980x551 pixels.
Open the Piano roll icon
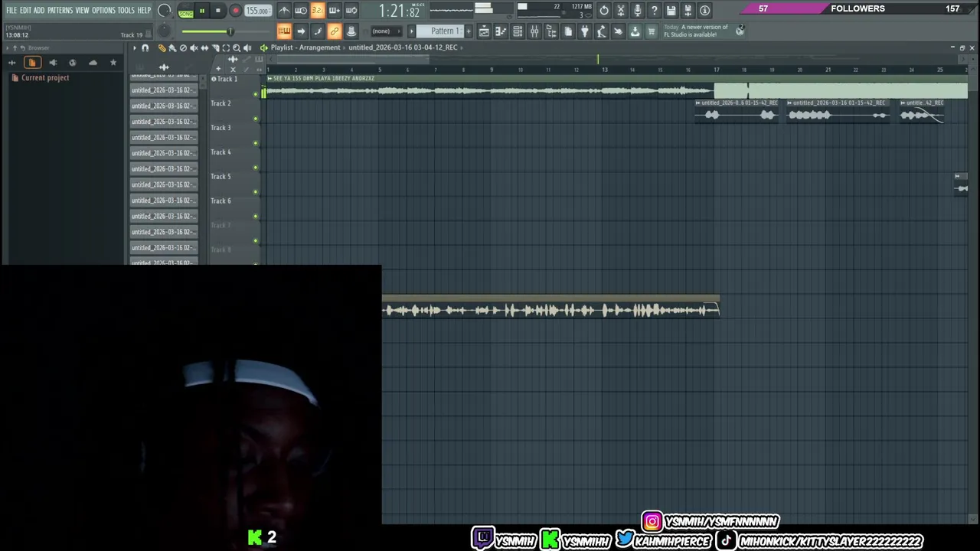point(501,31)
